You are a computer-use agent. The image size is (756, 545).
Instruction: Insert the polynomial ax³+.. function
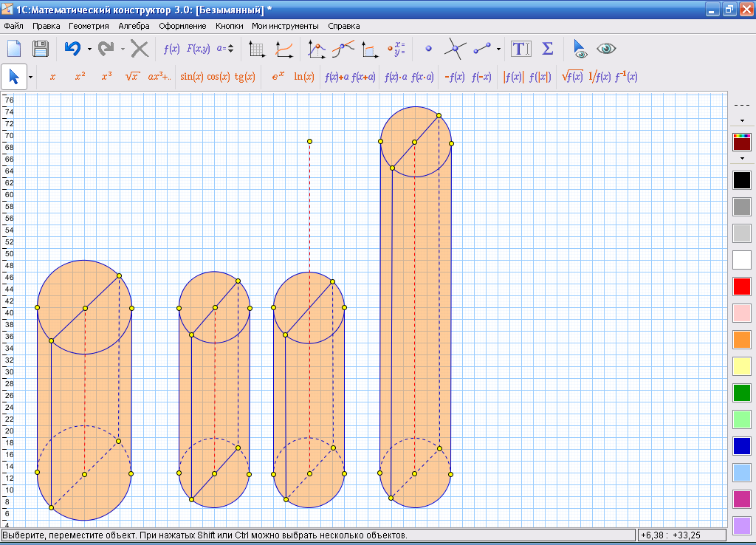(159, 77)
